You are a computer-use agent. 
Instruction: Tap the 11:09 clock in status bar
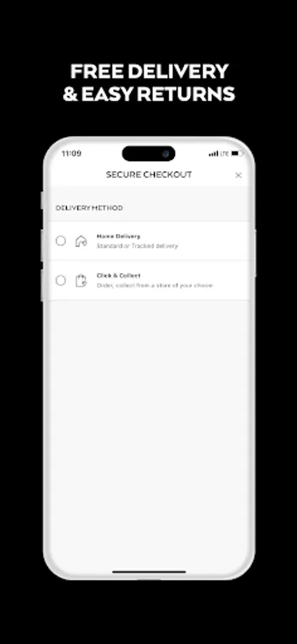pyautogui.click(x=72, y=153)
